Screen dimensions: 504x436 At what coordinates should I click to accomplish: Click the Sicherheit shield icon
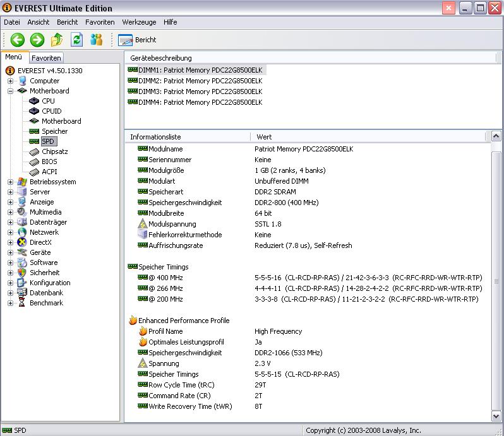(22, 273)
